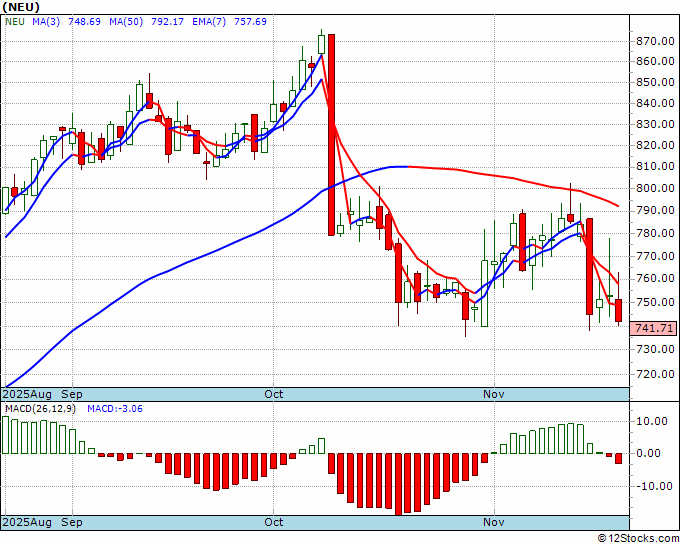The width and height of the screenshot is (680, 546).
Task: Click the 860.00 price axis label
Action: (655, 62)
